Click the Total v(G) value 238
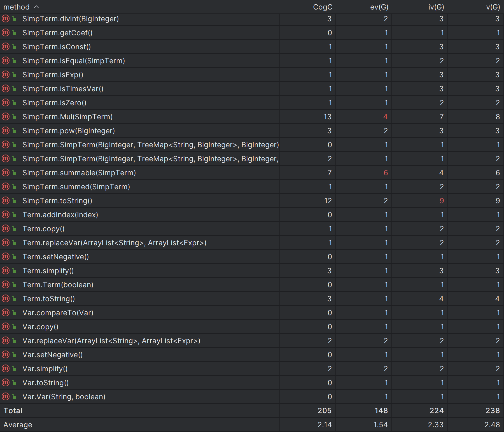This screenshot has width=504, height=432. (493, 411)
